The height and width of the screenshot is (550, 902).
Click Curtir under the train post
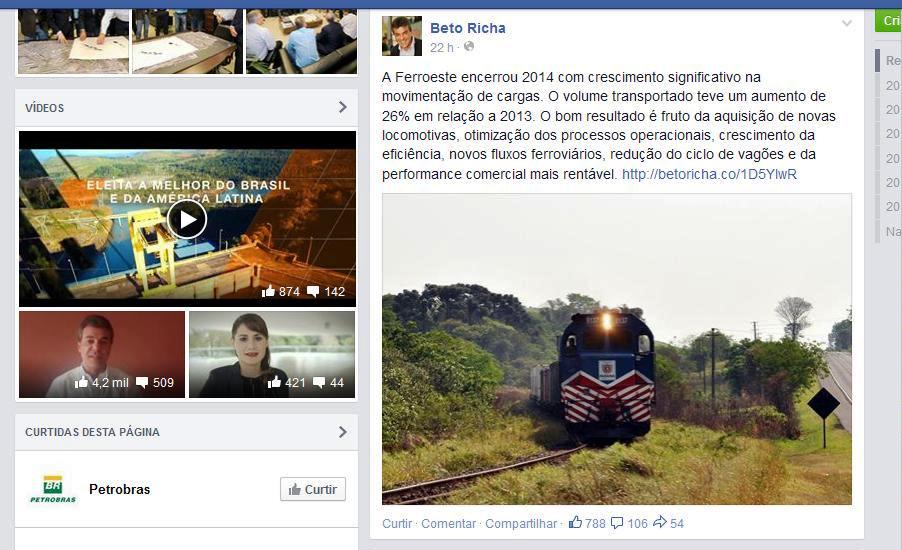397,524
